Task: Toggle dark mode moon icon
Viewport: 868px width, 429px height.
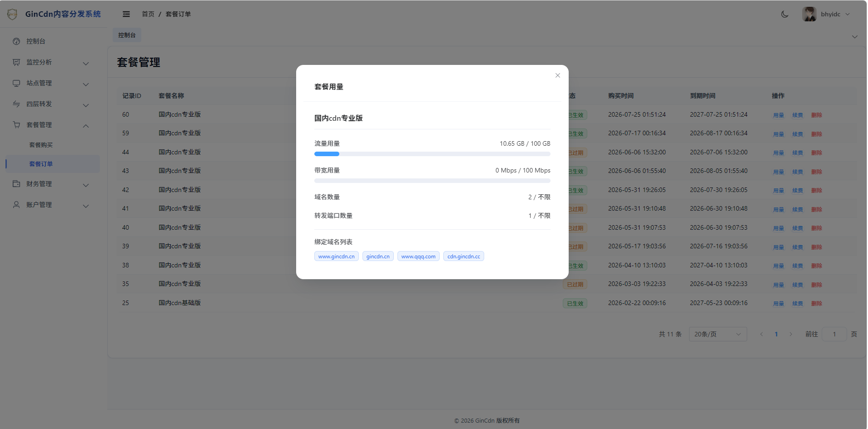Action: point(784,14)
